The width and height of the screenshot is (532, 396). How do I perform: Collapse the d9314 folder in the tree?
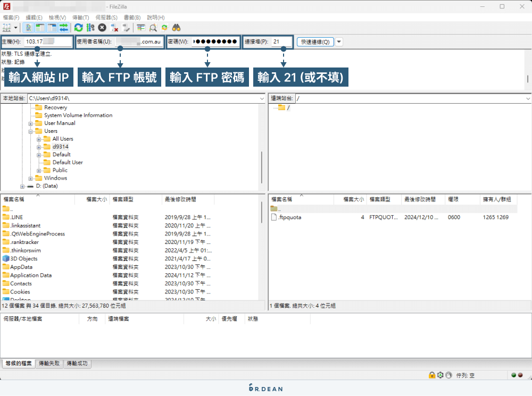click(x=39, y=147)
